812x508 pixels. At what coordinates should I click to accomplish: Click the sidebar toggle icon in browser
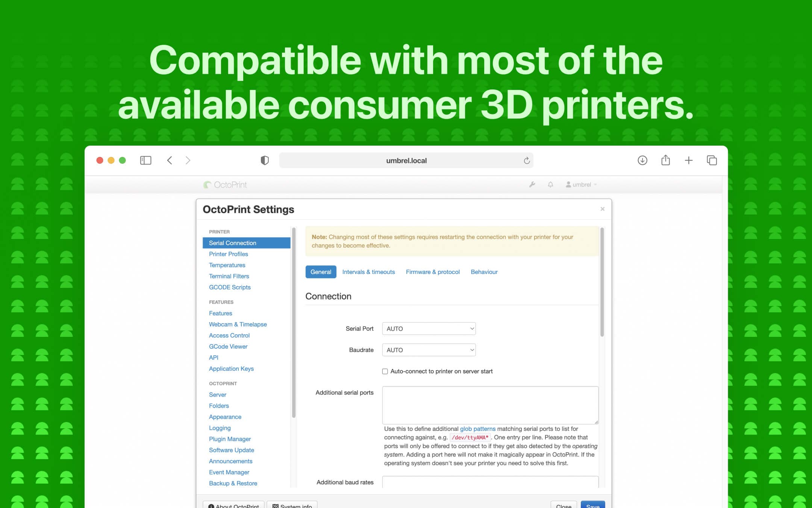(145, 160)
